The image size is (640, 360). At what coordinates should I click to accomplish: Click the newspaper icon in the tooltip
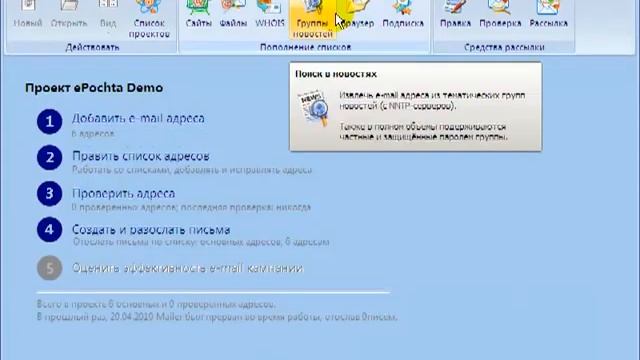[x=313, y=108]
